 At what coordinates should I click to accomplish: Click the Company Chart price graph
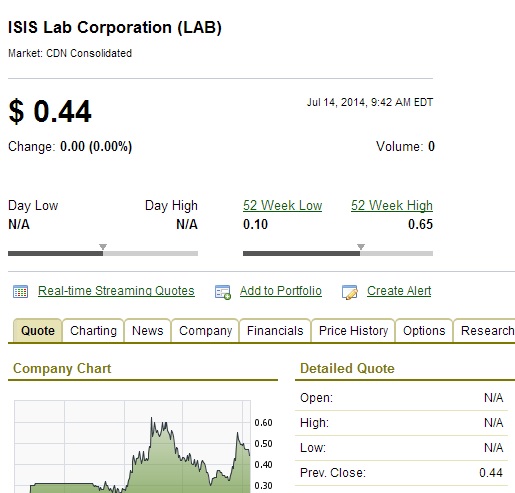point(132,447)
